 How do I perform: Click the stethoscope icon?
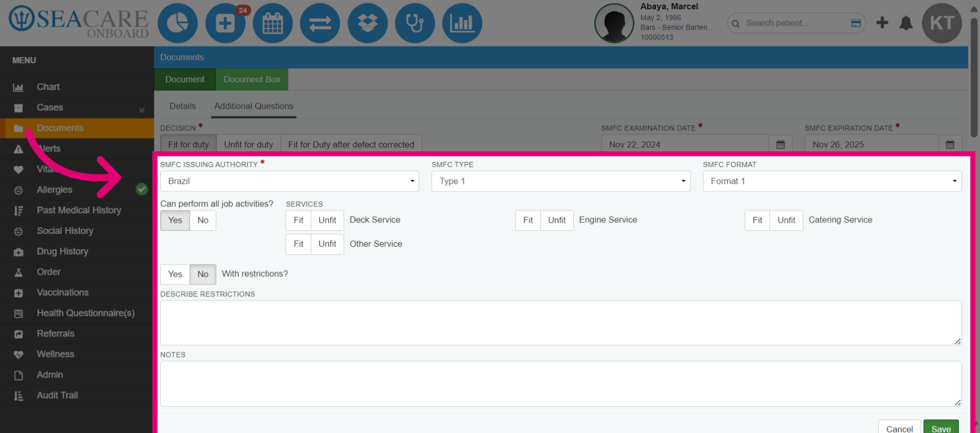click(x=415, y=23)
